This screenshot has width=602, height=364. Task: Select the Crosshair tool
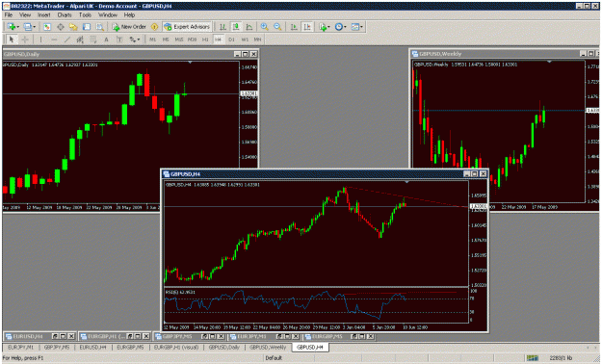[x=25, y=39]
